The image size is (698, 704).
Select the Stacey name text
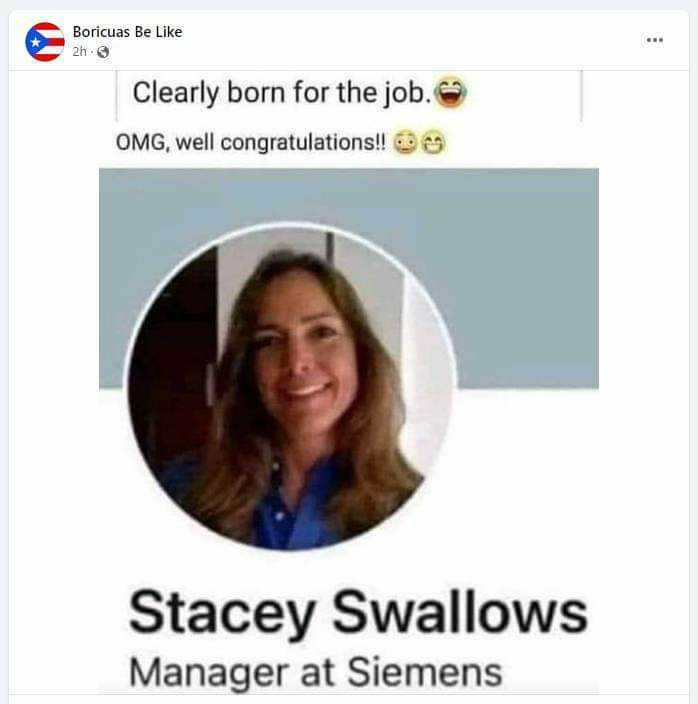(x=222, y=613)
